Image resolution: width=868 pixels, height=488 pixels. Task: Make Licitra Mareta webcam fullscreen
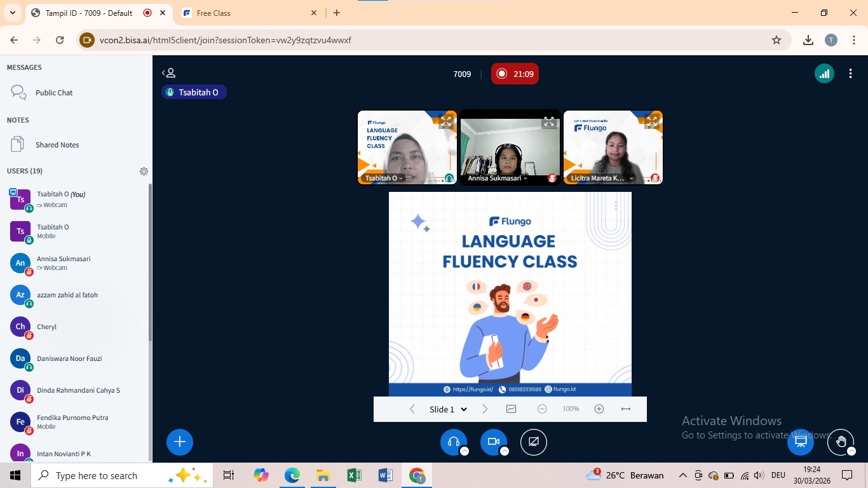point(651,121)
